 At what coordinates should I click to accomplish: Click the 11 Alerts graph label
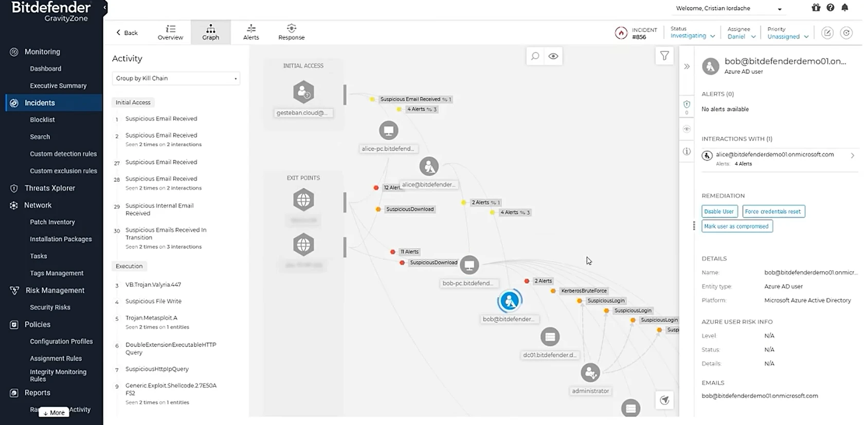(409, 252)
